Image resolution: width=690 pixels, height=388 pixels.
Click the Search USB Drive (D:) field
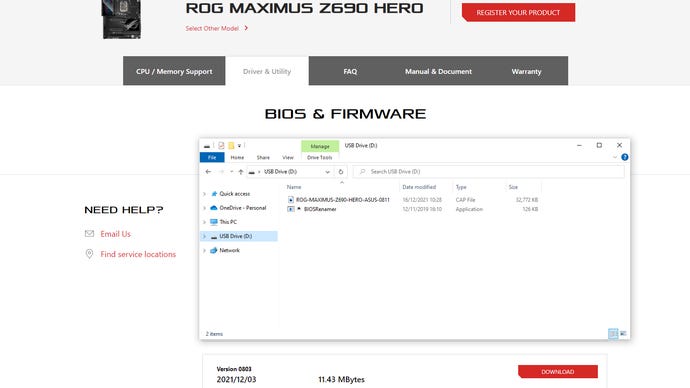click(x=488, y=172)
